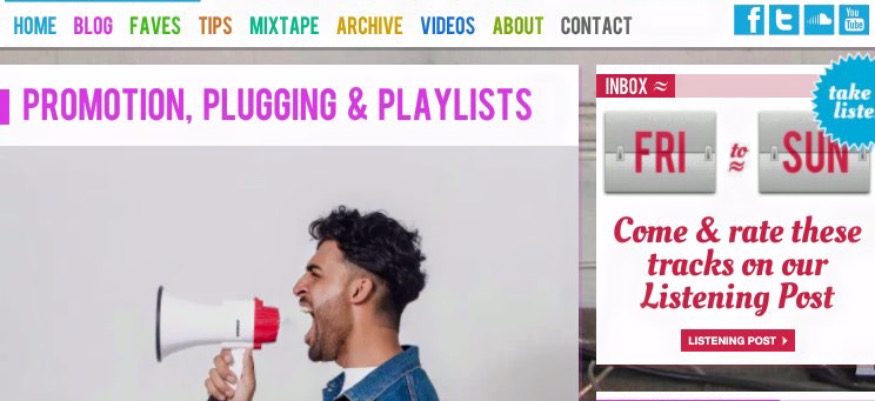Click the megaphone man article image
The height and width of the screenshot is (401, 875).
pyautogui.click(x=289, y=273)
